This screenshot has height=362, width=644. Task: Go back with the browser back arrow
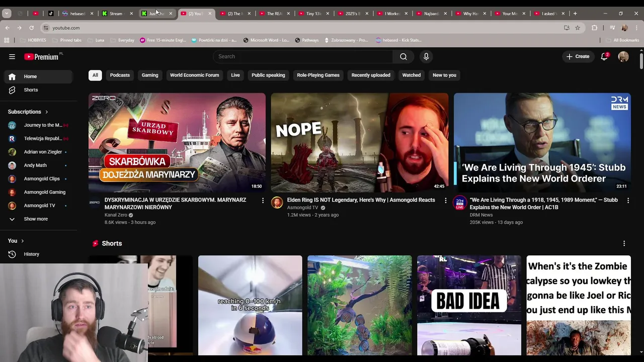pos(7,28)
